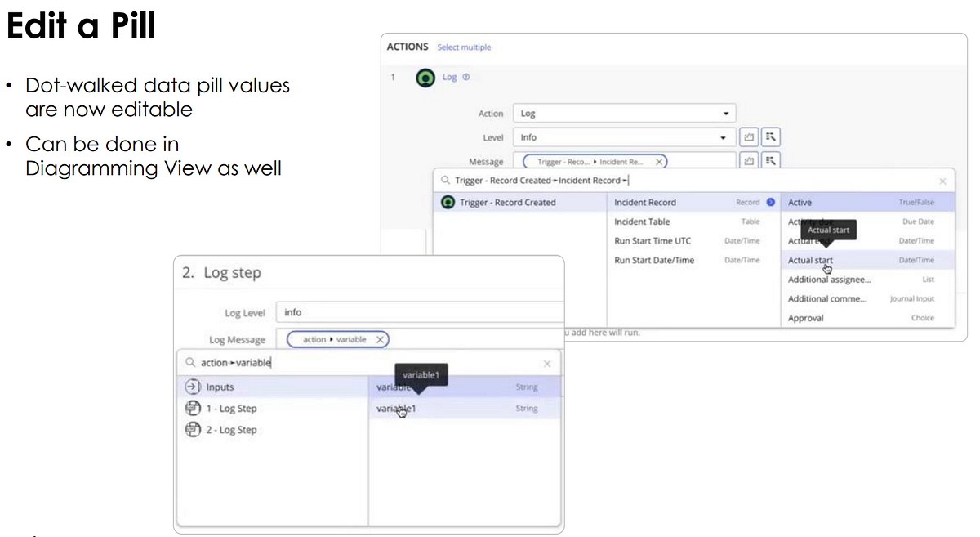Click the Log action name link
The image size is (980, 537).
pyautogui.click(x=449, y=77)
